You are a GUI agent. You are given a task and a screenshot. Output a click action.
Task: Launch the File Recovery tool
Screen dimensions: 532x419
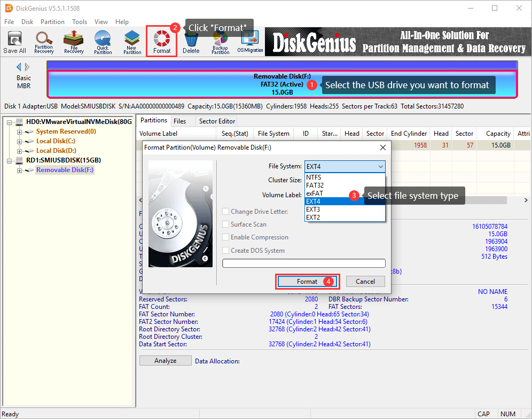tap(74, 42)
